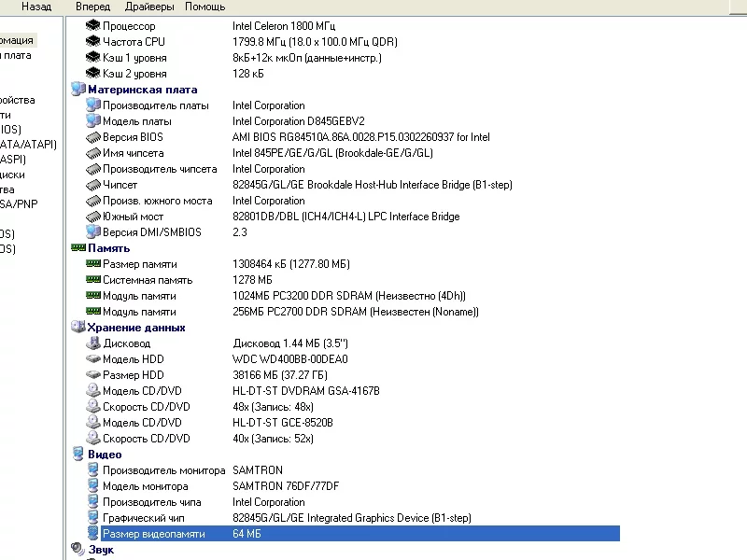Click the Видео section monitor icon
This screenshot has width=747, height=560.
pos(78,455)
